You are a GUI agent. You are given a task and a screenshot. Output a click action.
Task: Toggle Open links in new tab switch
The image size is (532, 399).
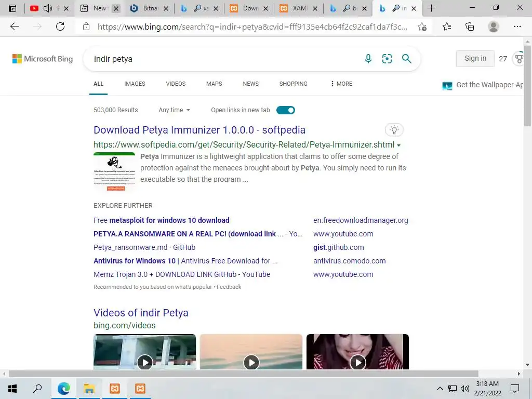pyautogui.click(x=286, y=110)
